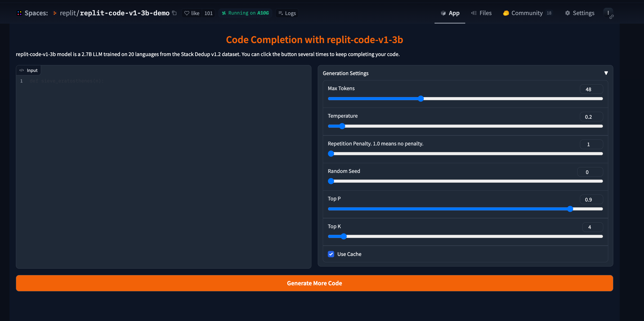The height and width of the screenshot is (321, 644).
Task: Open the Settings tab
Action: coord(580,13)
